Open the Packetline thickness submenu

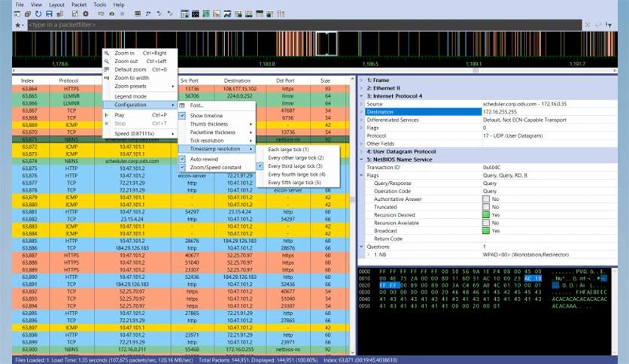[x=217, y=132]
